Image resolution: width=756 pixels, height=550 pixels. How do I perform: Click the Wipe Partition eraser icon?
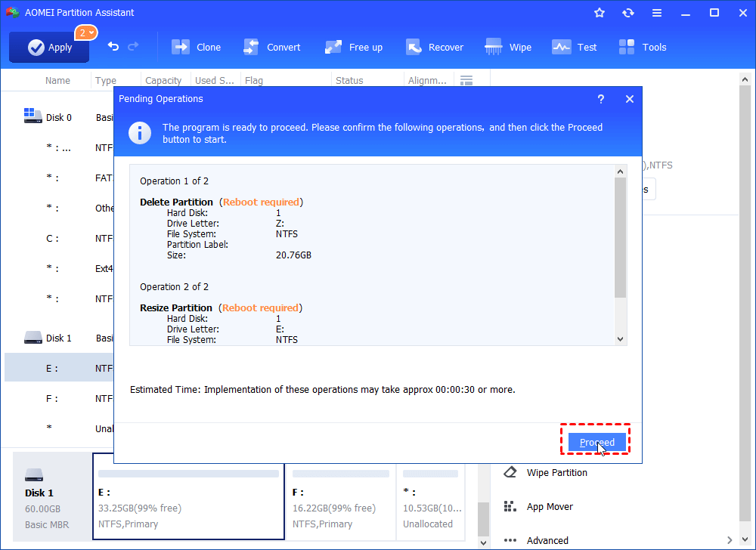click(510, 472)
